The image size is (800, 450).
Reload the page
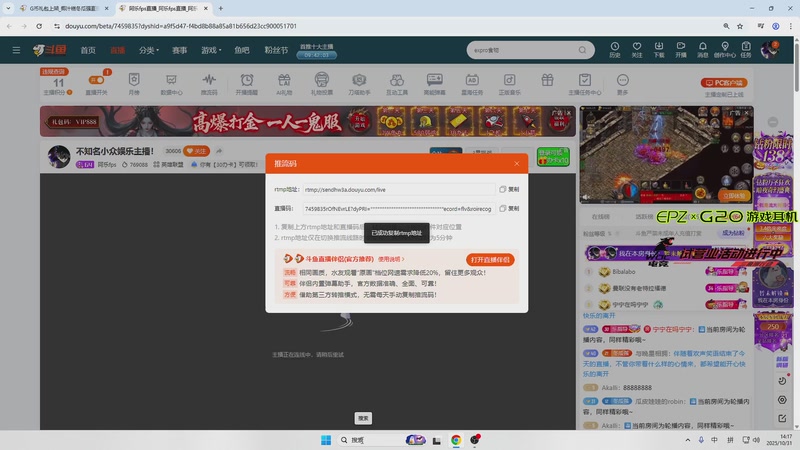(39, 26)
